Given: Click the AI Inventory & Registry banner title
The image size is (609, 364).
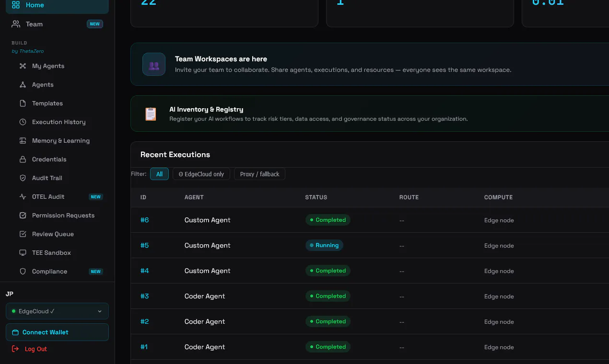Looking at the screenshot, I should [x=206, y=109].
